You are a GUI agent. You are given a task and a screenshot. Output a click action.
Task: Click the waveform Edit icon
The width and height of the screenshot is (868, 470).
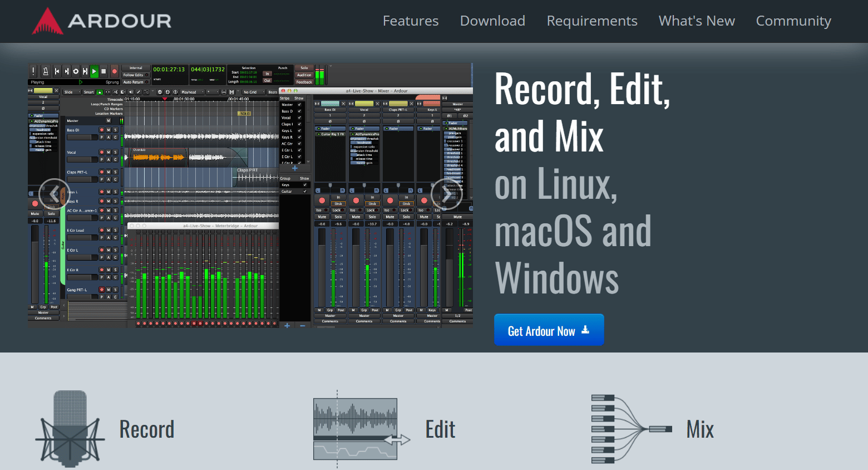(362, 429)
